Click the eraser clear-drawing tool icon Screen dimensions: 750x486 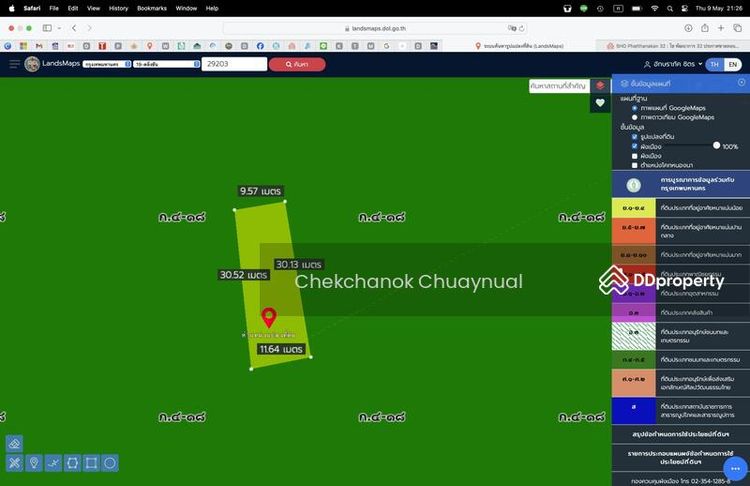(x=14, y=443)
